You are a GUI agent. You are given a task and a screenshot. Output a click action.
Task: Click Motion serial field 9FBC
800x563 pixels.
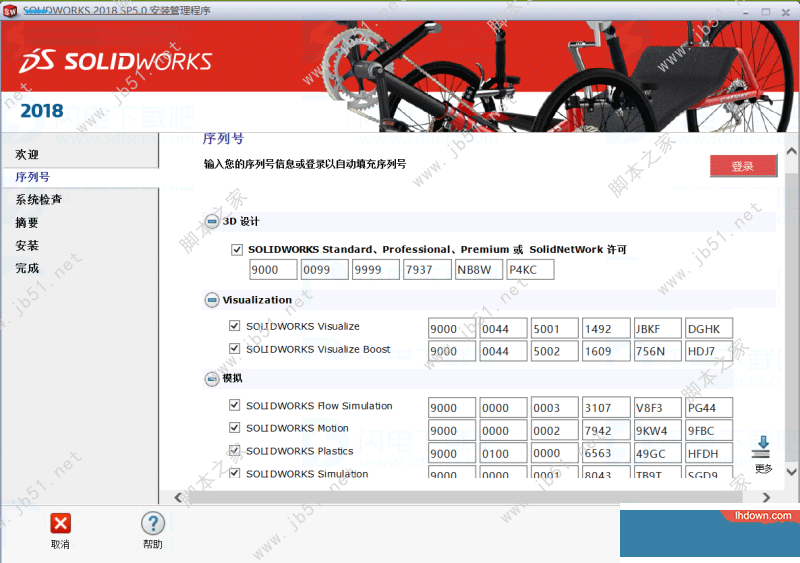click(x=709, y=431)
